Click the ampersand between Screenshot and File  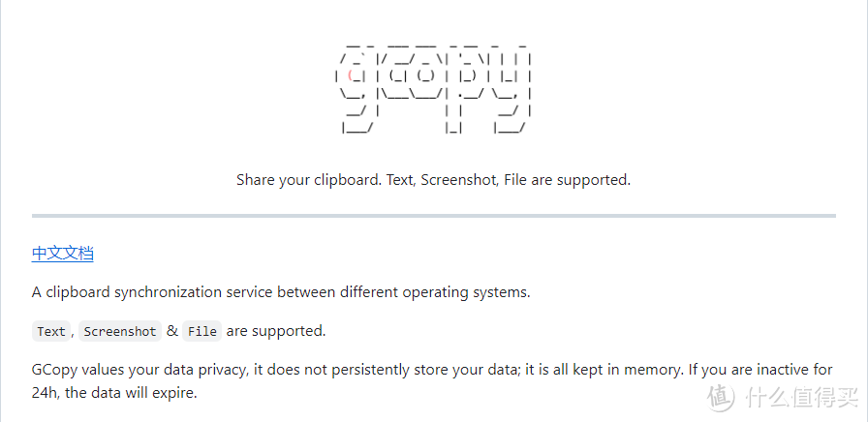[x=172, y=331]
